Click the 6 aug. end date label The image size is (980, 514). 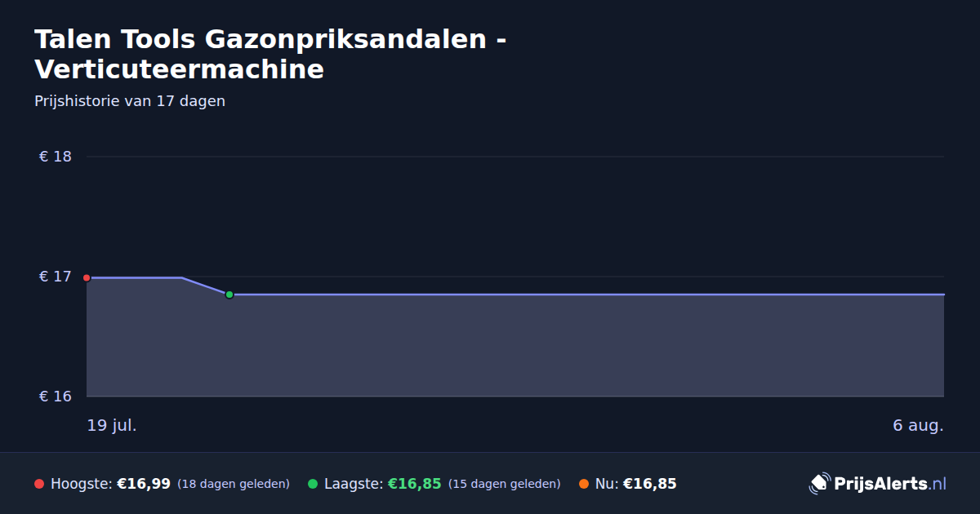[918, 425]
